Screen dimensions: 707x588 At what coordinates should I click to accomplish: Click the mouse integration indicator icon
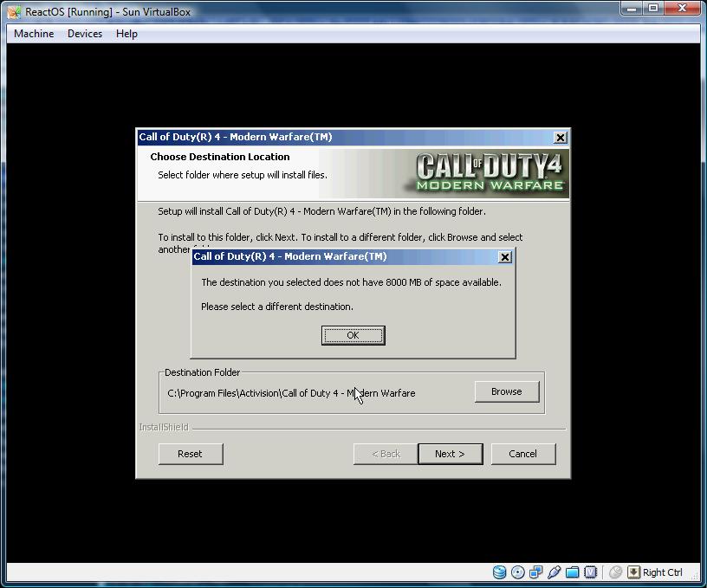(x=615, y=572)
